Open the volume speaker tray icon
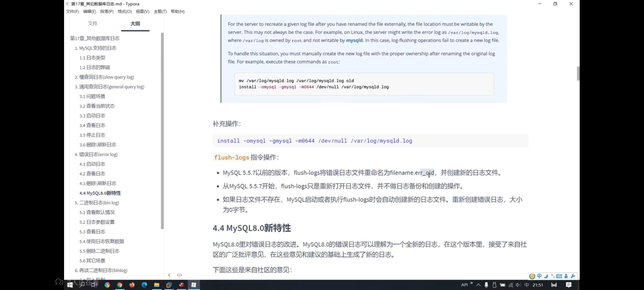 [x=518, y=285]
